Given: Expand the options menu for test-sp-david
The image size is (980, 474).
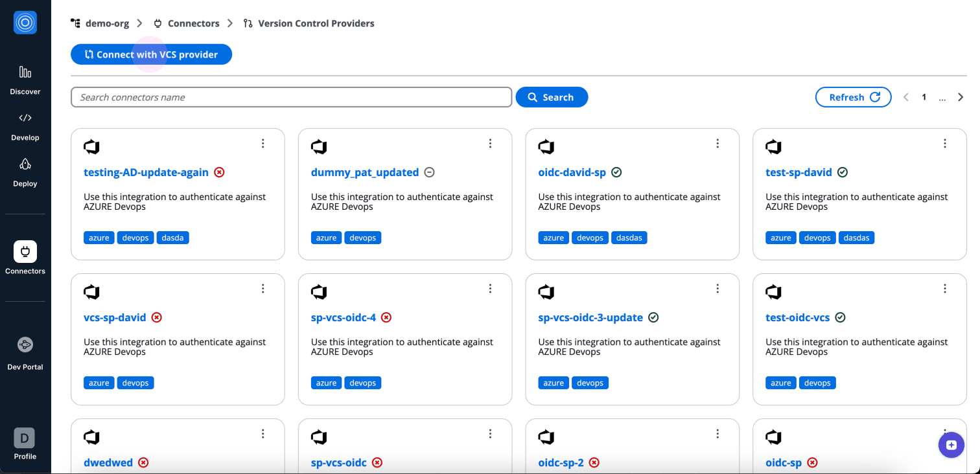Looking at the screenshot, I should pos(944,143).
